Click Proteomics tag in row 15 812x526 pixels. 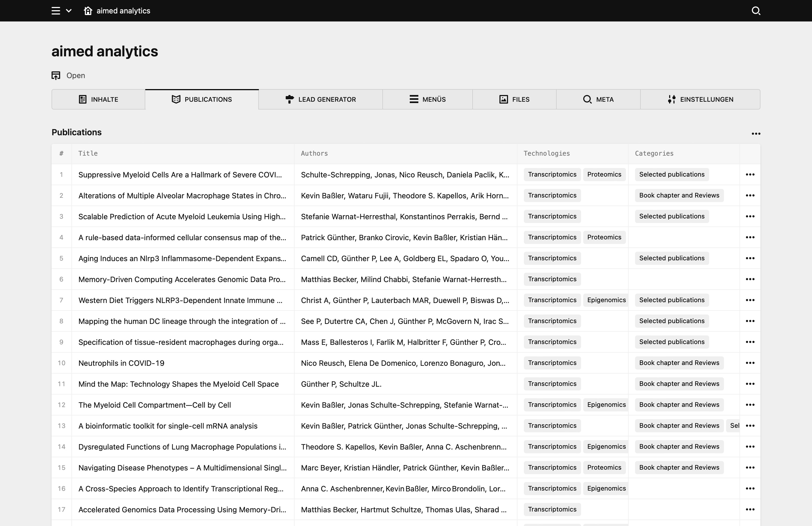604,467
